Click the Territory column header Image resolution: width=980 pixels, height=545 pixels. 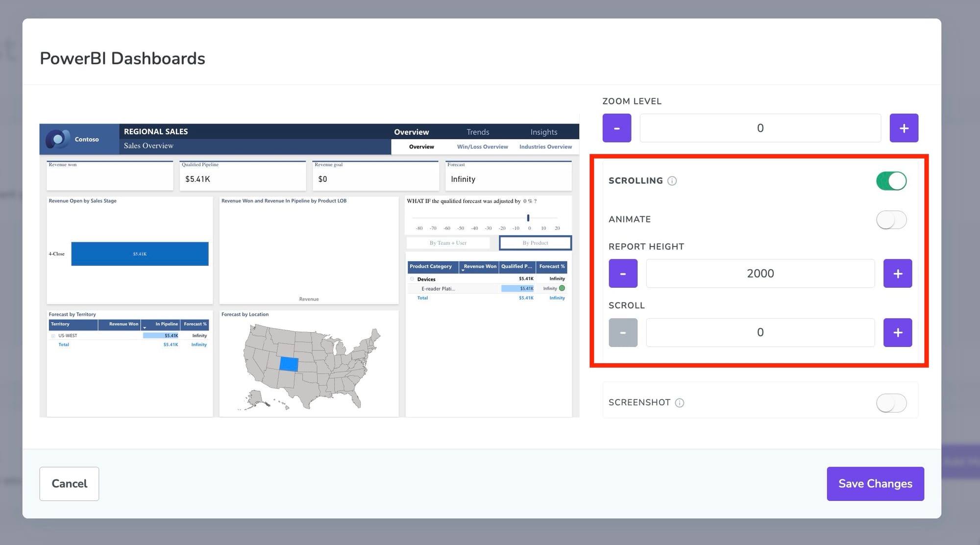[x=73, y=324]
